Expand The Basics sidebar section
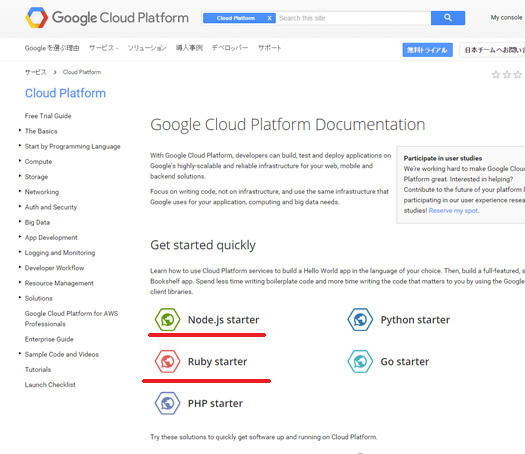 pyautogui.click(x=41, y=131)
